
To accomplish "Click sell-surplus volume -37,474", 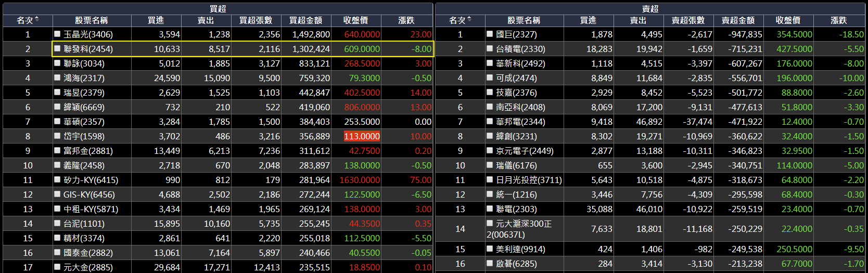I will click(x=697, y=122).
